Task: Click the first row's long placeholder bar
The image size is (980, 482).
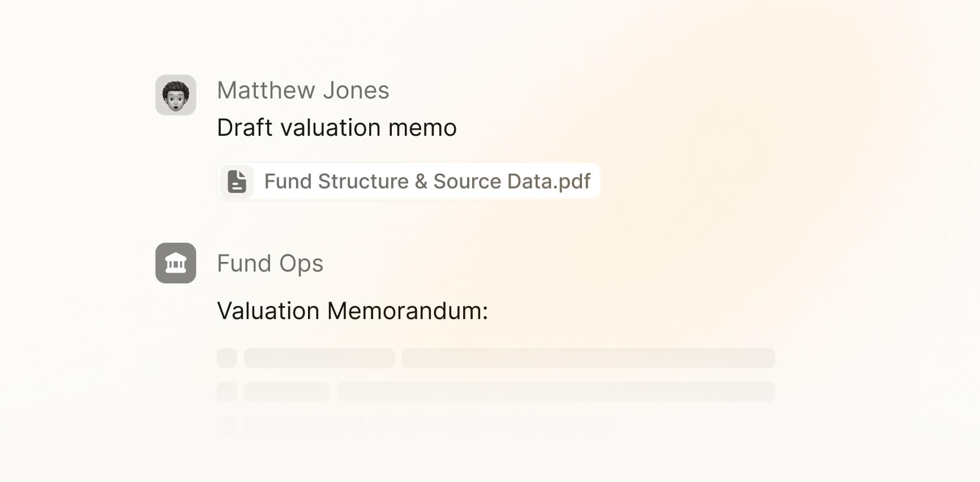Action: coord(588,358)
